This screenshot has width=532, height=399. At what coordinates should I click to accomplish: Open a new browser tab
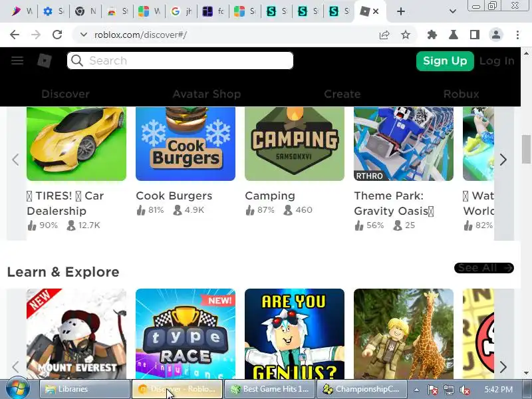(401, 11)
